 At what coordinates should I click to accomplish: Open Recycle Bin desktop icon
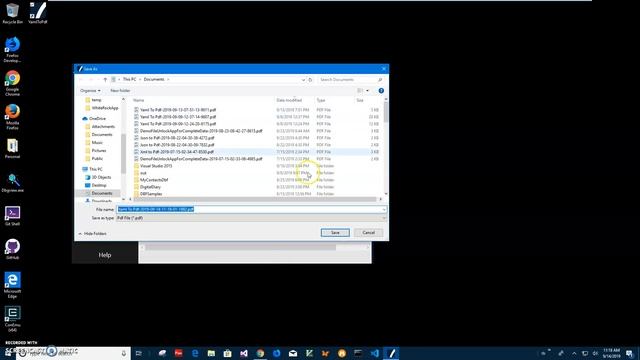[x=12, y=13]
